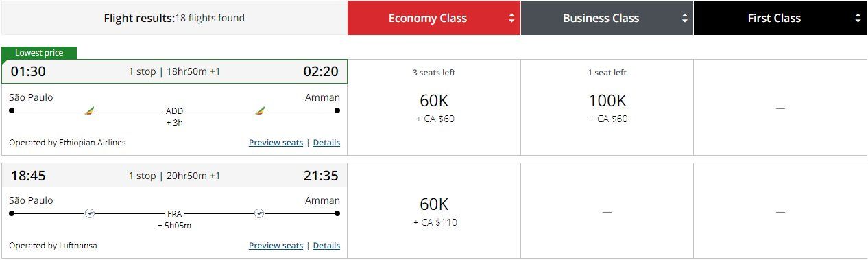868x260 pixels.
Task: Click second Lufthansa logo after FRA
Action: click(259, 213)
